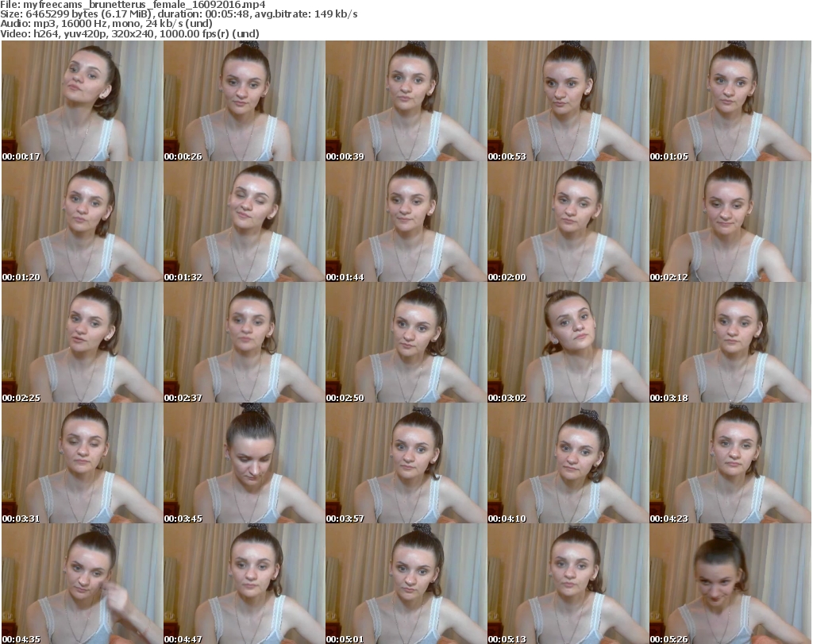Open the frame marked 00:03:45
813x644 pixels.
[x=244, y=464]
